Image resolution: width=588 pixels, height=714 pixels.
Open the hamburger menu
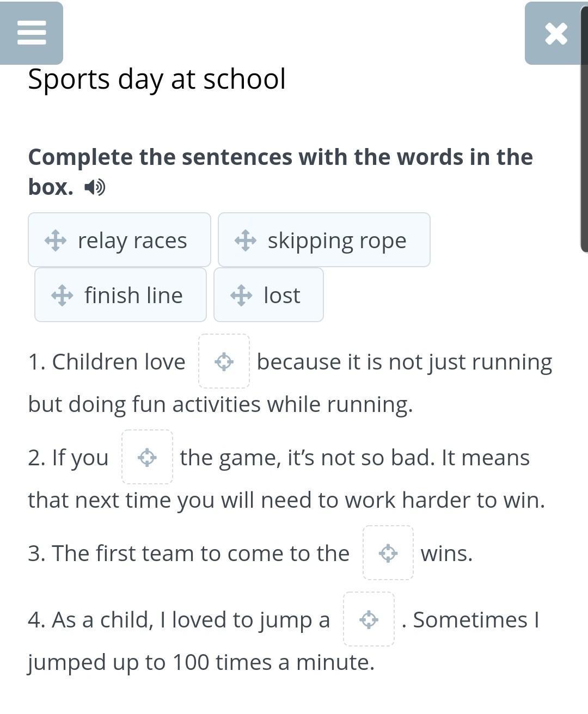pos(31,33)
